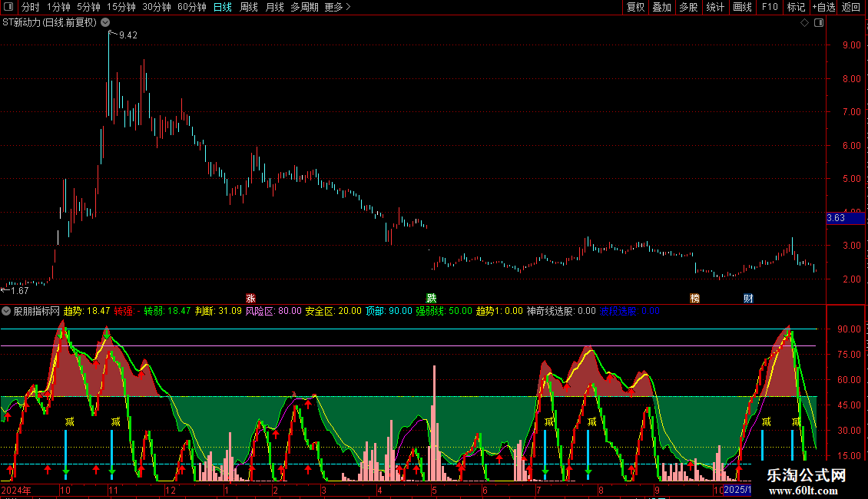Open the 复权 adjustment menu

click(x=635, y=7)
